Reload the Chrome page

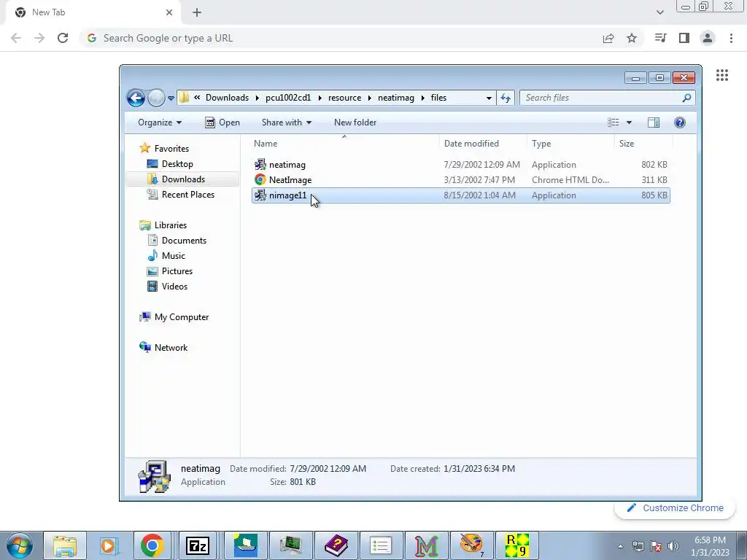[63, 38]
